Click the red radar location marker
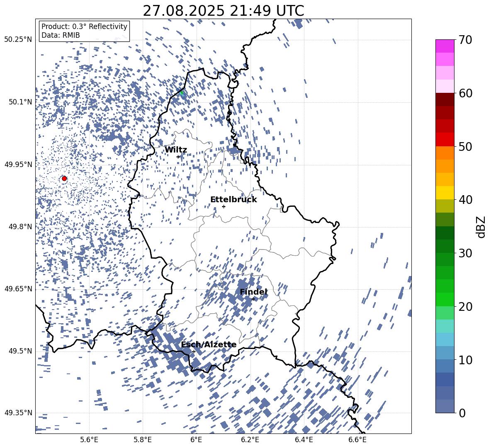This screenshot has height=448, width=491. pyautogui.click(x=64, y=178)
